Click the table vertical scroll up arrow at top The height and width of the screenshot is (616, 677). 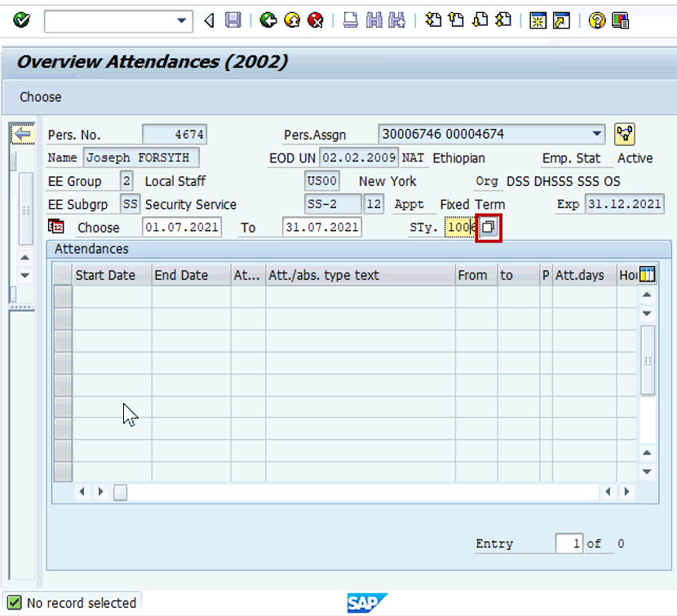[647, 295]
